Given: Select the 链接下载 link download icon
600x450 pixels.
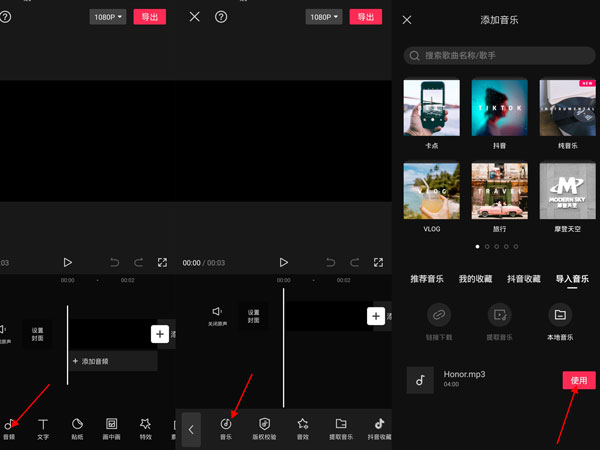Looking at the screenshot, I should click(x=439, y=314).
